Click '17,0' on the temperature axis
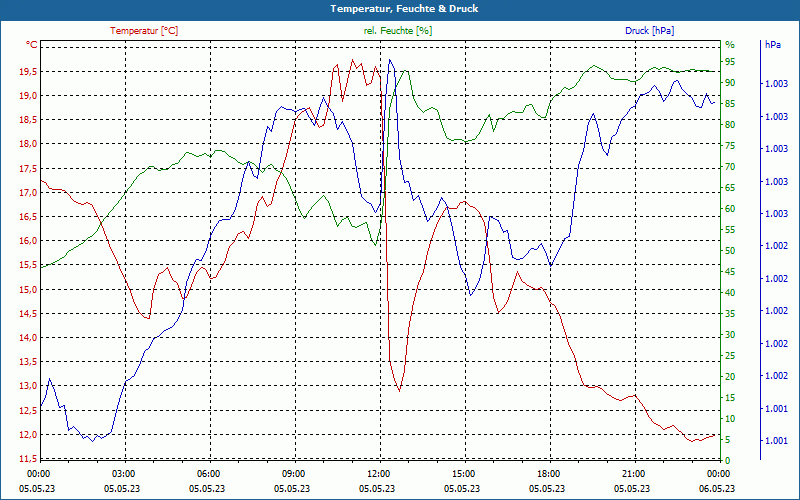The height and width of the screenshot is (500, 800). [28, 193]
